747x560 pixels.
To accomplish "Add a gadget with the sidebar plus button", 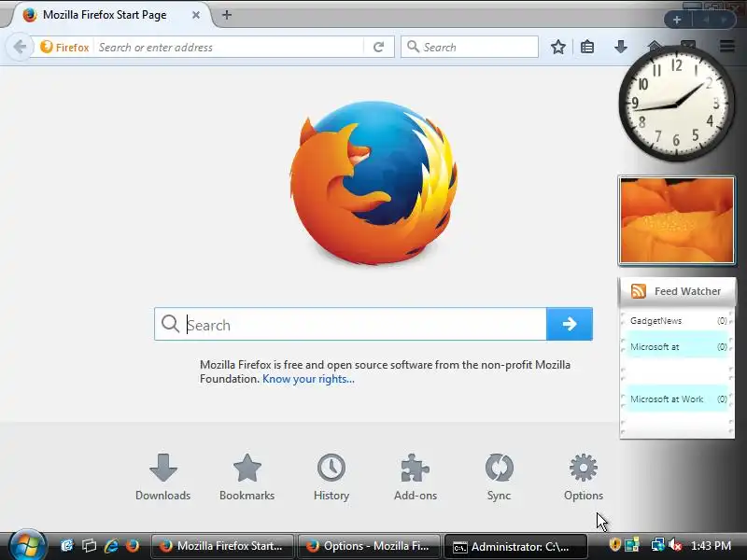I will pyautogui.click(x=677, y=20).
